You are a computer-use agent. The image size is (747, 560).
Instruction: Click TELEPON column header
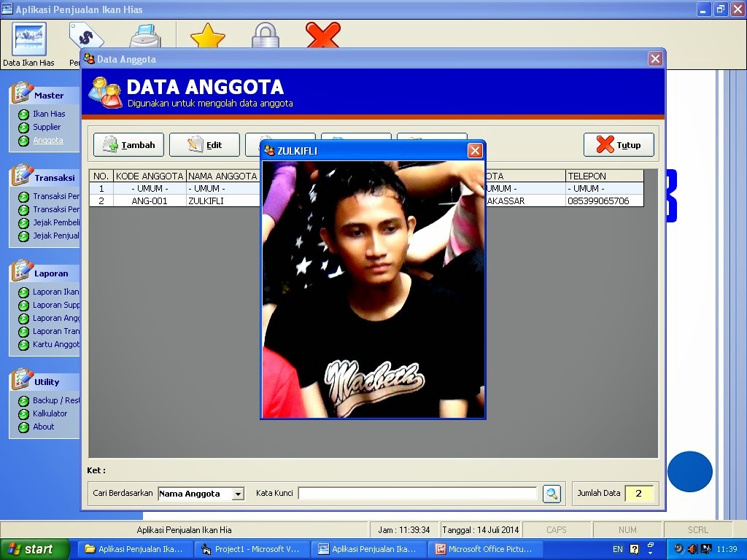coord(604,176)
